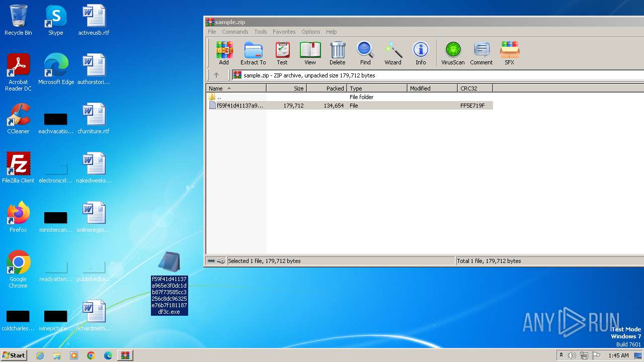The height and width of the screenshot is (362, 644).
Task: Switch to WinRAR taskbar button
Action: (125, 355)
